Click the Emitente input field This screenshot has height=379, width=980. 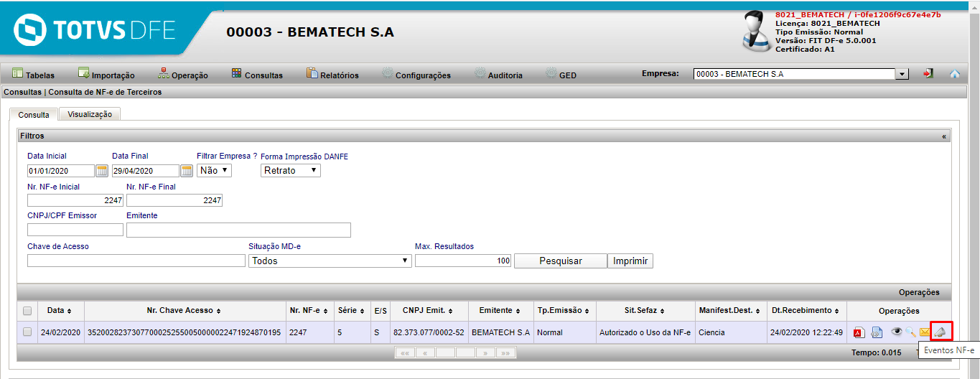[238, 230]
